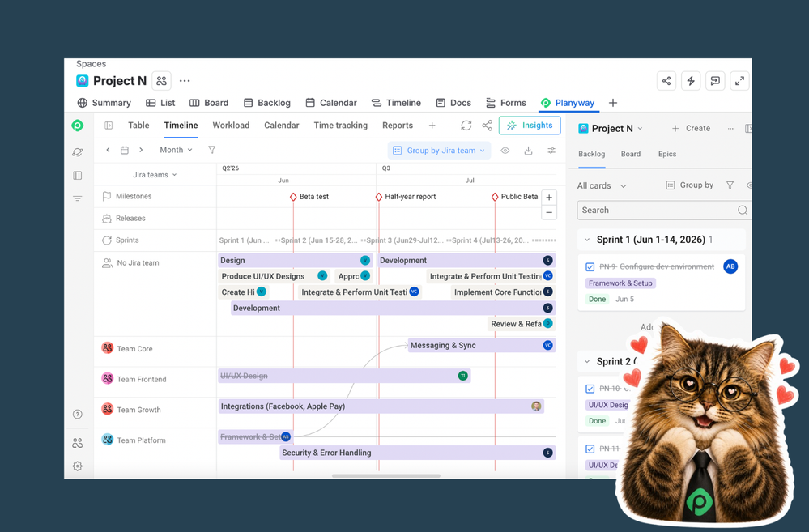Open the Messaging & Sync task bar
This screenshot has width=809, height=532.
(481, 345)
